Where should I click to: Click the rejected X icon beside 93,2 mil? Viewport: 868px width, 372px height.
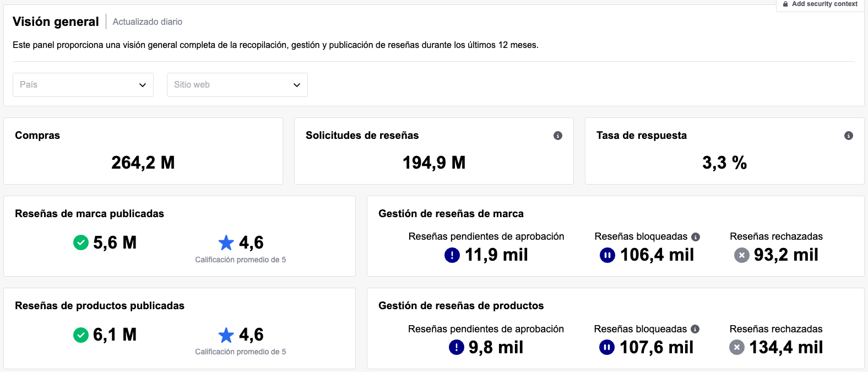click(741, 255)
